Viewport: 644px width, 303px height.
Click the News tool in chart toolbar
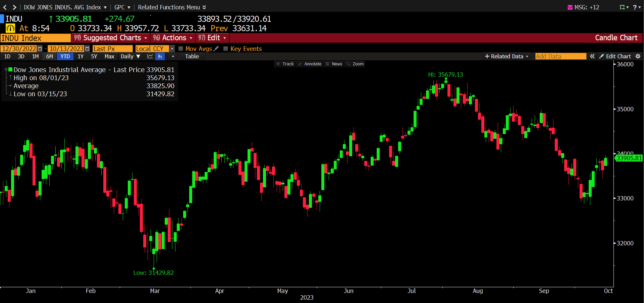coord(334,64)
